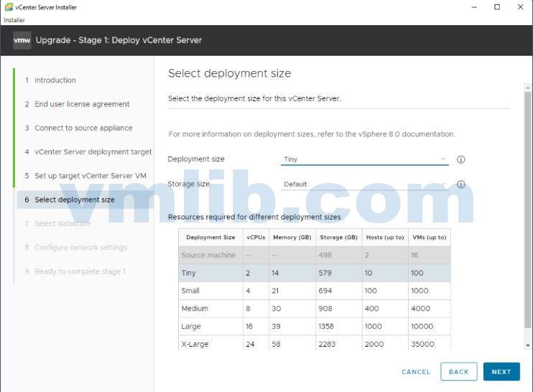Screen dimensions: 533x392
Task: Click storage value 579 in Tiny row
Action: [325, 273]
